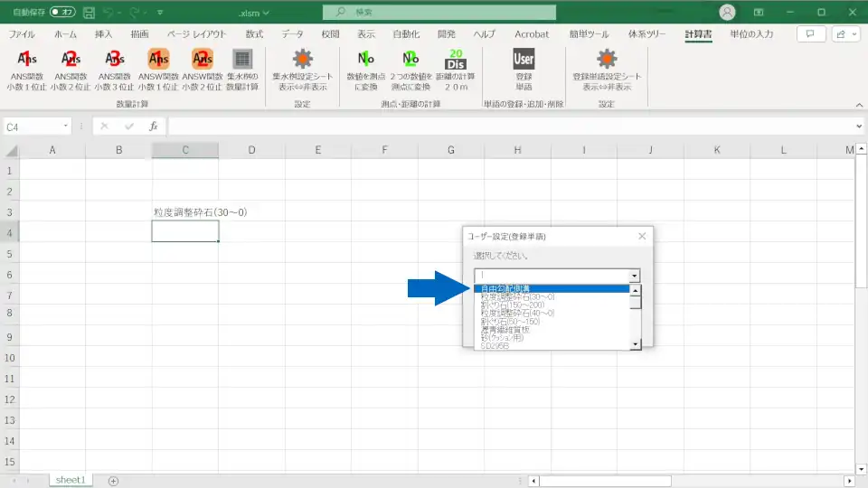Close the ユーザー設定(登録単語) dialog
This screenshot has height=488, width=868.
pyautogui.click(x=642, y=236)
